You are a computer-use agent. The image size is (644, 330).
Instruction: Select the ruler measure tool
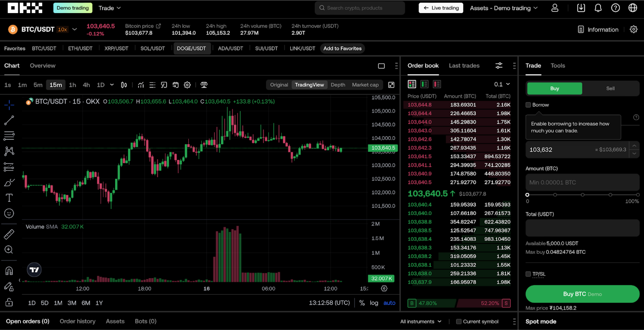pos(9,234)
